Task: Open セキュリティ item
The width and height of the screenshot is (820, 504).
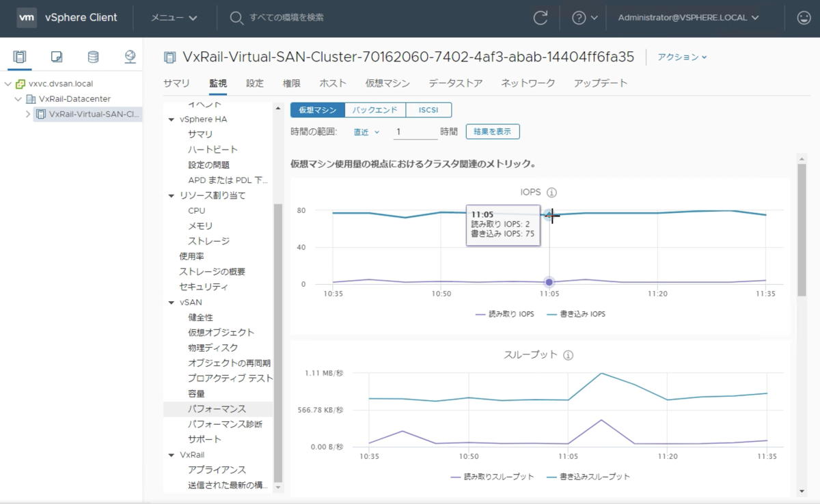Action: [204, 287]
